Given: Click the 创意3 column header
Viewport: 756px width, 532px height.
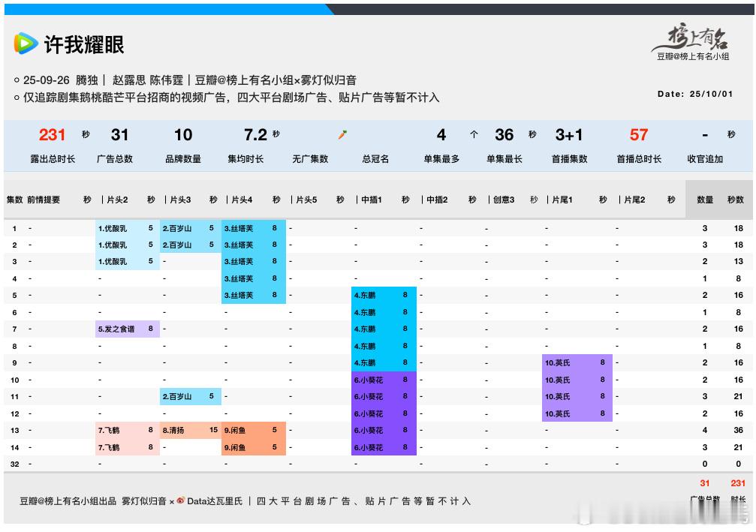Looking at the screenshot, I should 504,200.
